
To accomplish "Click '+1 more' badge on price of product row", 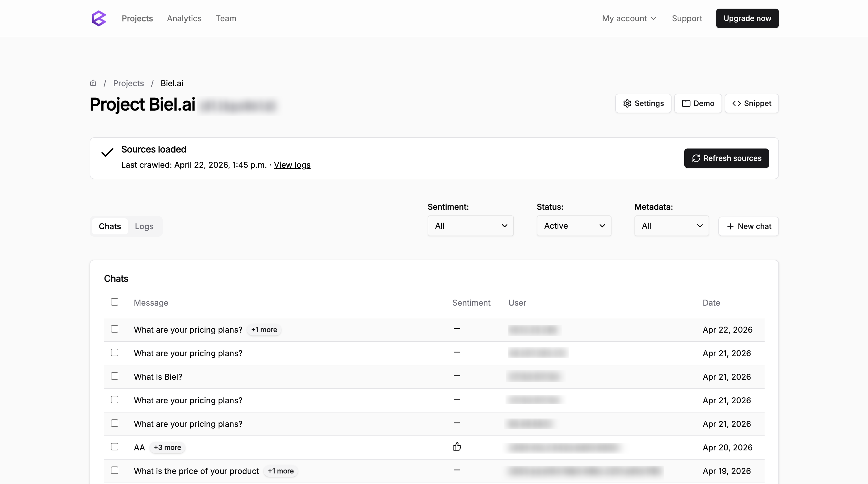I will pyautogui.click(x=280, y=471).
